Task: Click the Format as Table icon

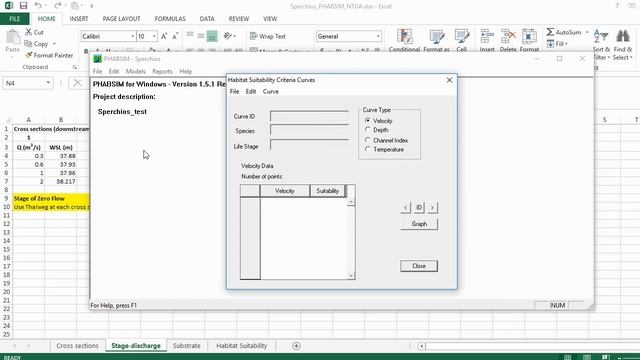Action: tap(436, 36)
